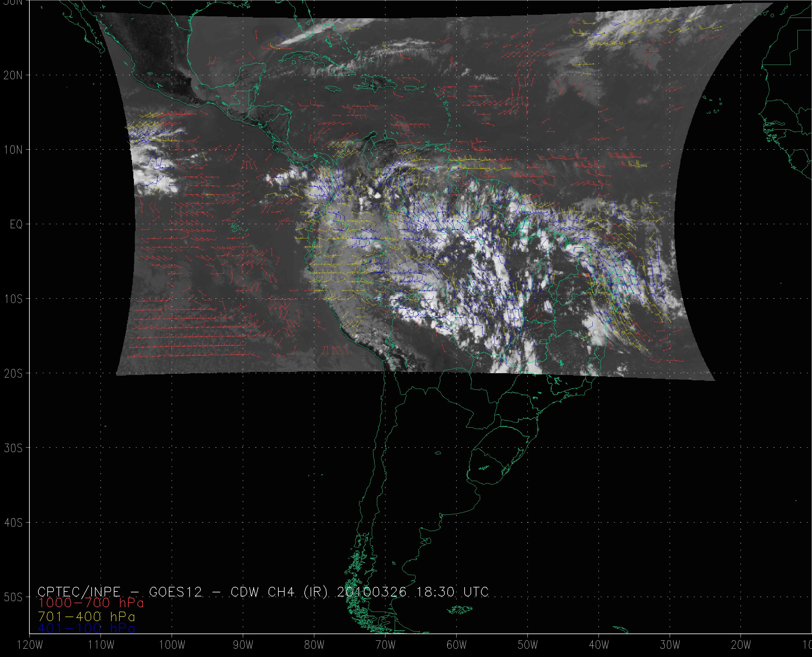Click the blue 401-100 hPa legend entry
Image resolution: width=812 pixels, height=657 pixels.
pyautogui.click(x=86, y=628)
